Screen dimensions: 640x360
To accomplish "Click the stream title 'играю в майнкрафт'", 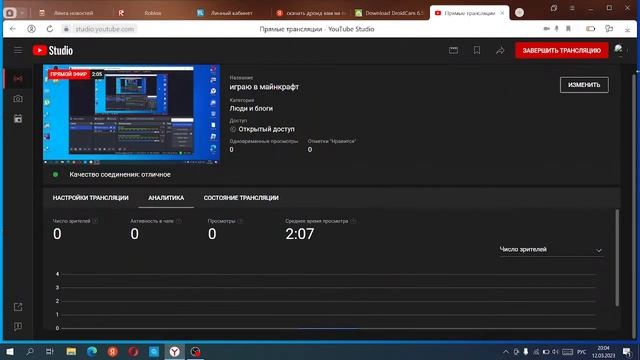I will click(264, 87).
